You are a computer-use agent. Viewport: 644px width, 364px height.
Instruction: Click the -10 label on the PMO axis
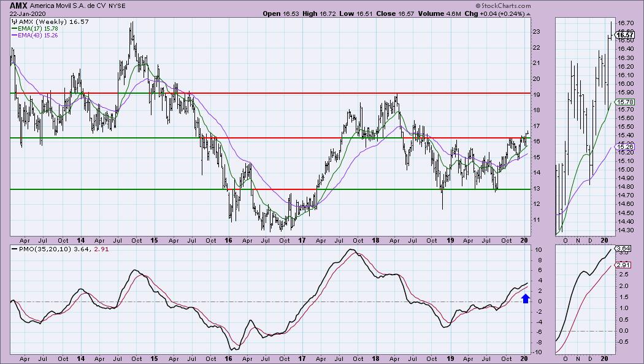tap(538, 352)
